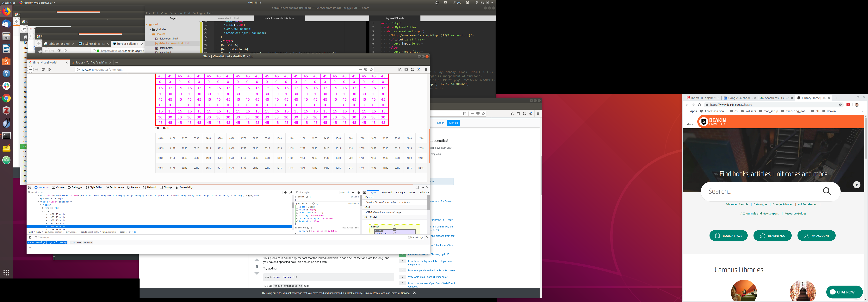Disable the border-collapse: collapse declaration
This screenshot has width=868, height=302.
(297, 219)
